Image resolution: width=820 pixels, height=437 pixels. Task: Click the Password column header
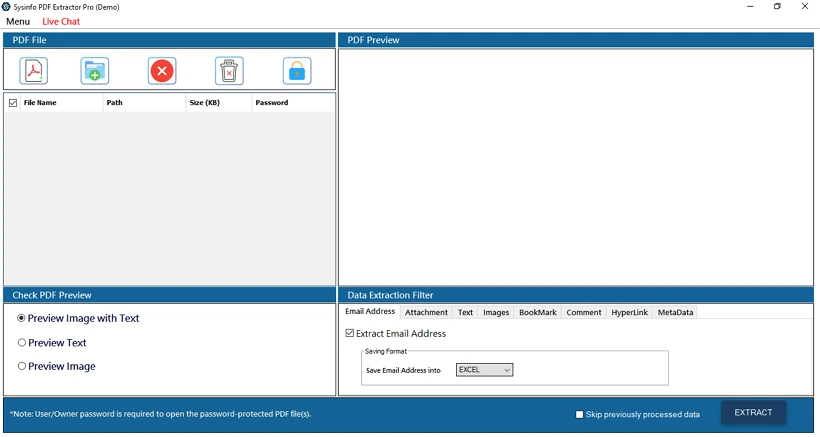coord(293,102)
